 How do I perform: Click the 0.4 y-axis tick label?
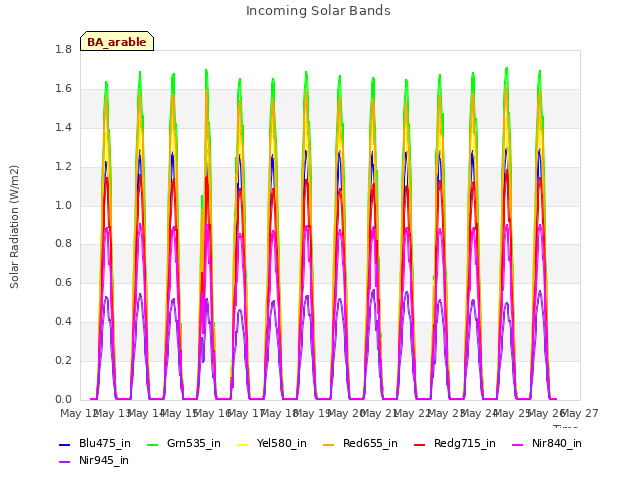pos(63,322)
